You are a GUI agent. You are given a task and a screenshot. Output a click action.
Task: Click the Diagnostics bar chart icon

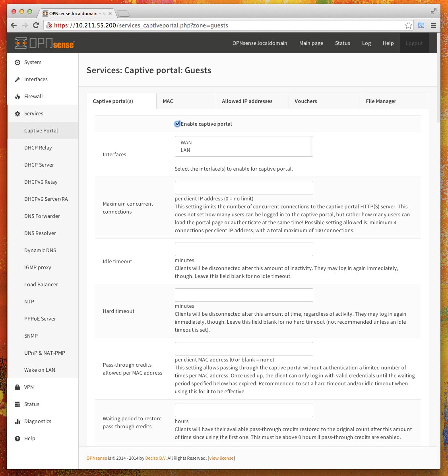point(17,422)
